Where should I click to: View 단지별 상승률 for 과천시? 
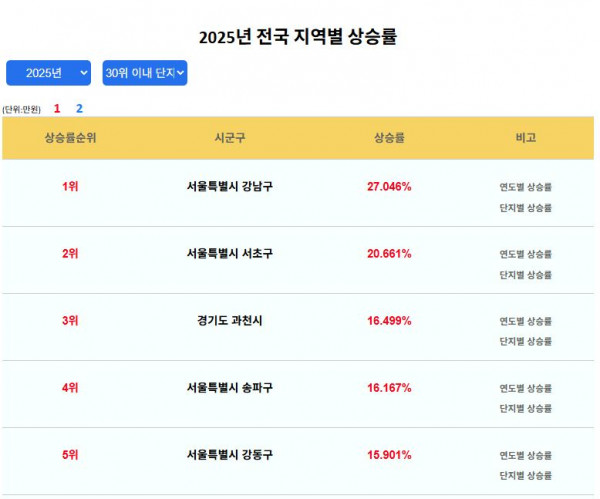click(x=525, y=341)
